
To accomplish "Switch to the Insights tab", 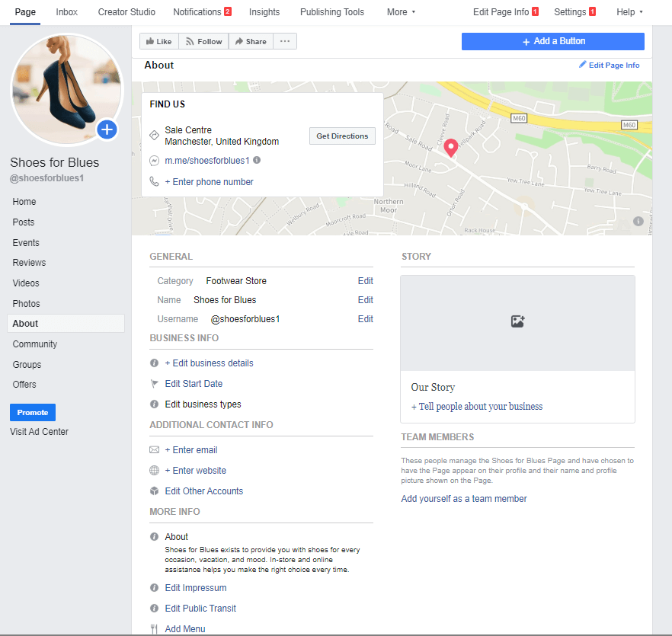I will click(264, 12).
